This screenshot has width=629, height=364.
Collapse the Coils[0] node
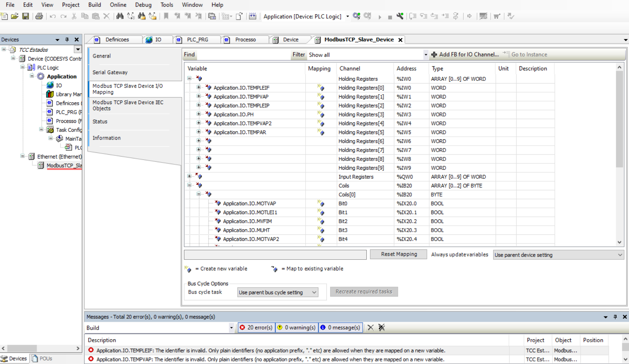(199, 194)
